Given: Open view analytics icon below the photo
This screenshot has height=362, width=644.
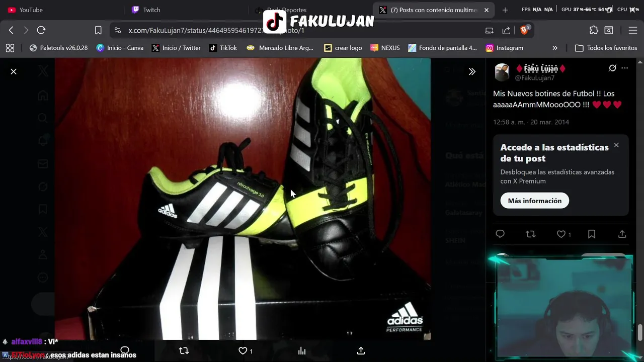Looking at the screenshot, I should click(x=302, y=350).
